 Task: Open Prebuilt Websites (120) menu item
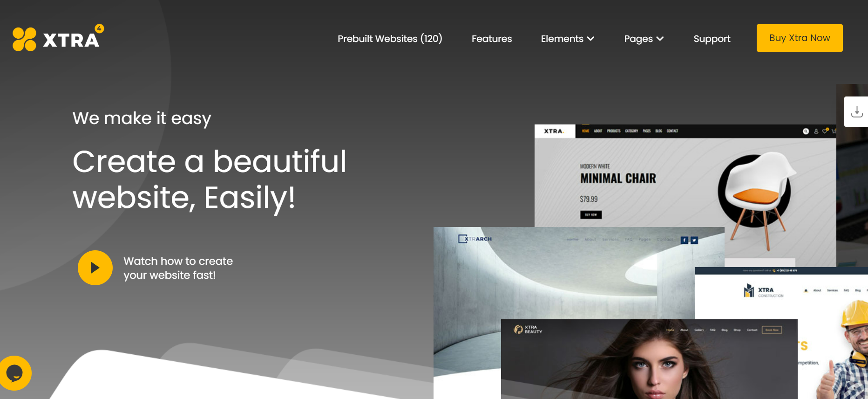click(x=390, y=39)
